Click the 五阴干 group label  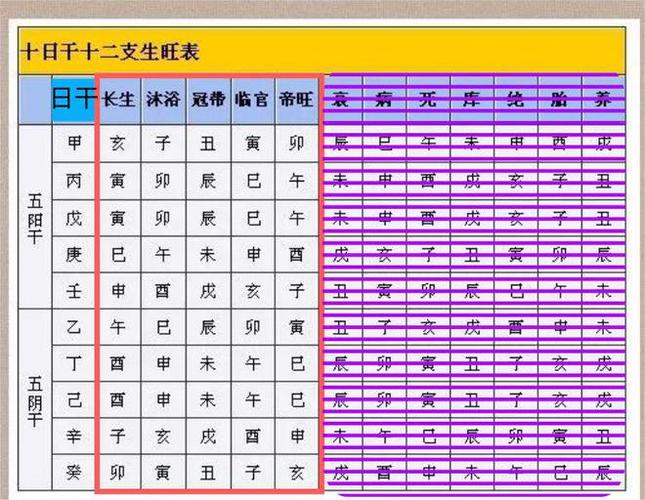pos(35,401)
